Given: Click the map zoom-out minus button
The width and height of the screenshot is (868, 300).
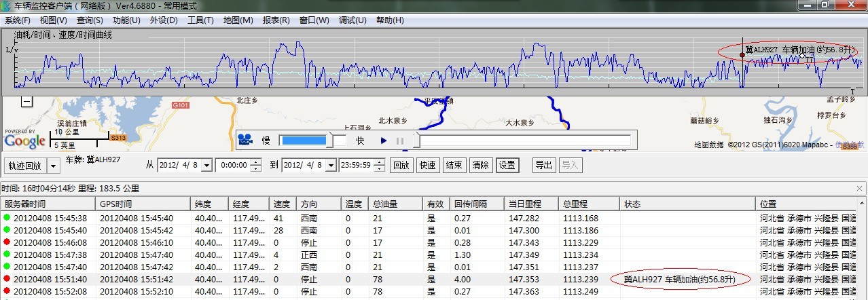Looking at the screenshot, I should 26,102.
